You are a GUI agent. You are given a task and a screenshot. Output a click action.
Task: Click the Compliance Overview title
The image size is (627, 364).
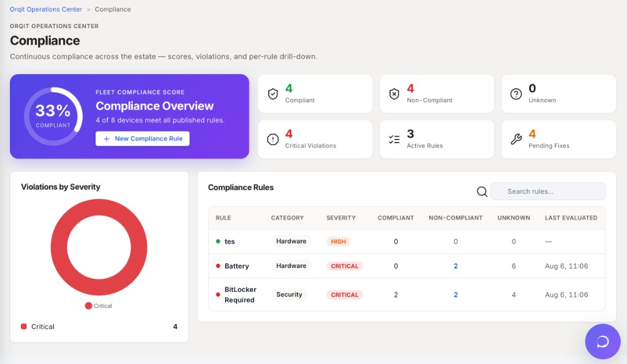[155, 106]
